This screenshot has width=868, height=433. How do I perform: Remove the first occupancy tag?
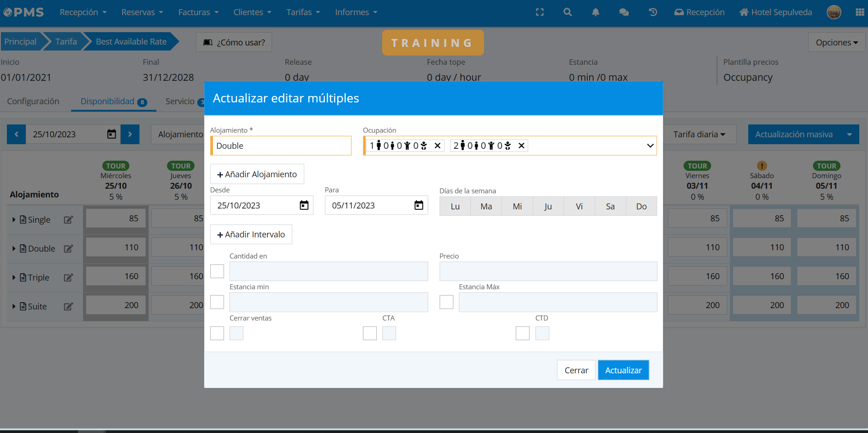coord(438,146)
